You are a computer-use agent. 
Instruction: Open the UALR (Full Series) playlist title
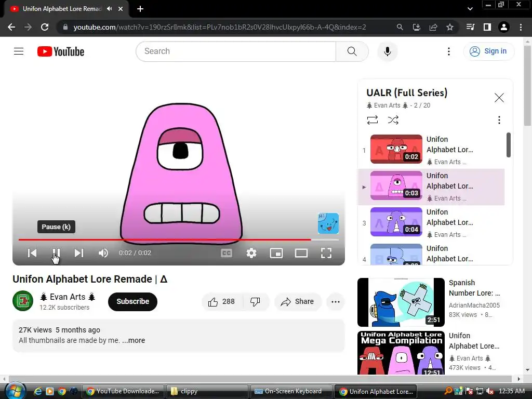[407, 92]
